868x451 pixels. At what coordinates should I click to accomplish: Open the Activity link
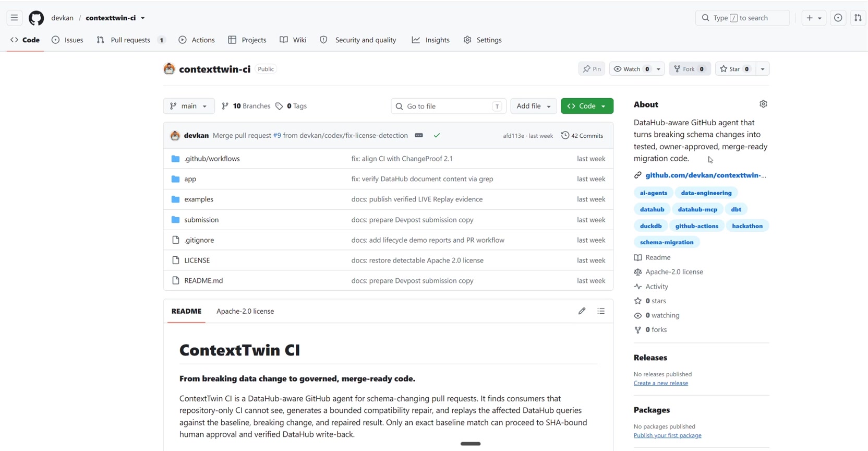tap(651, 287)
